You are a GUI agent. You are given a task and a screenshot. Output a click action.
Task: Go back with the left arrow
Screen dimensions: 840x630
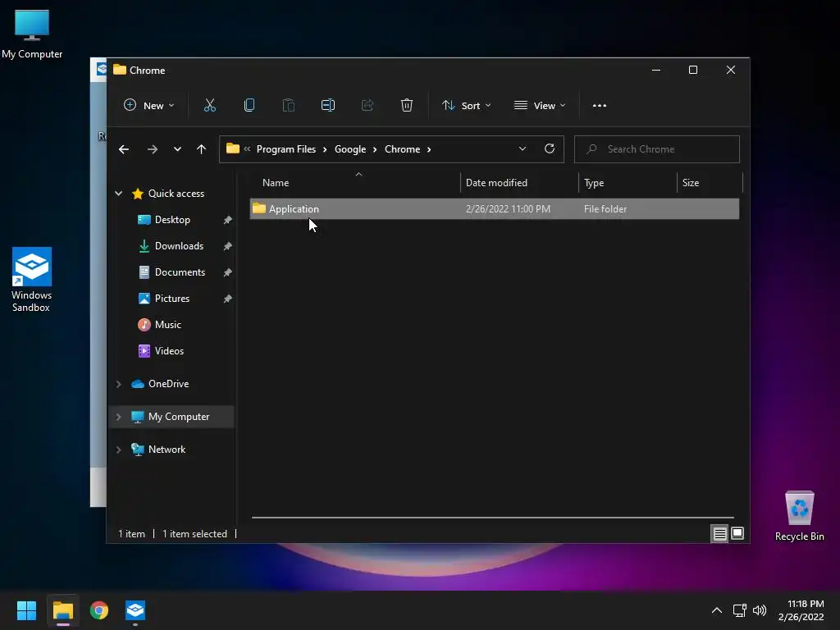coord(124,149)
